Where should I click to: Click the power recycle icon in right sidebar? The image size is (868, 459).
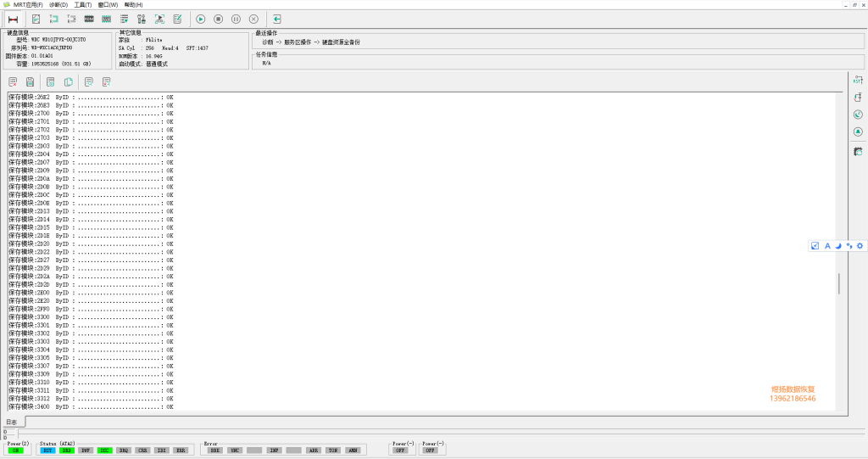point(858,97)
